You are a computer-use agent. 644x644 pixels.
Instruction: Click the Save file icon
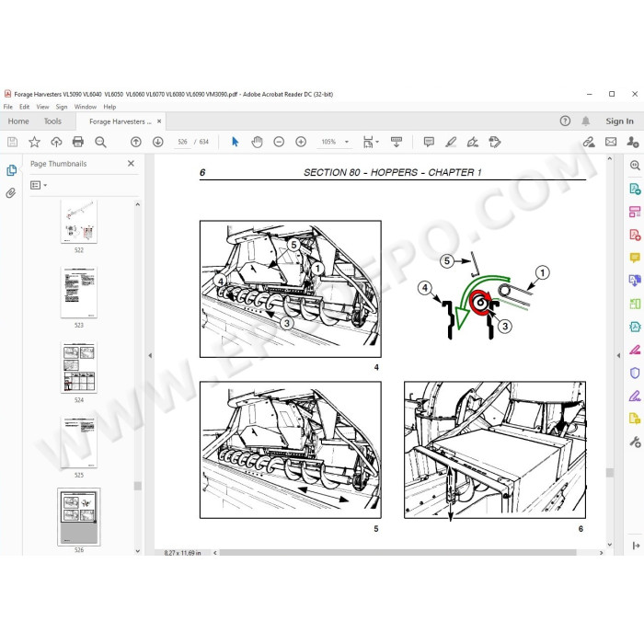coord(12,142)
